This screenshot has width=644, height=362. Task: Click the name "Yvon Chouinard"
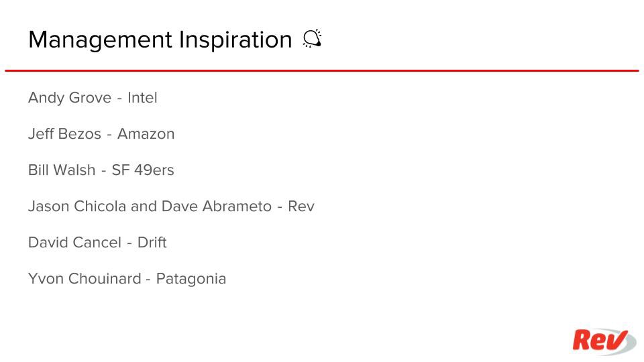[84, 279]
